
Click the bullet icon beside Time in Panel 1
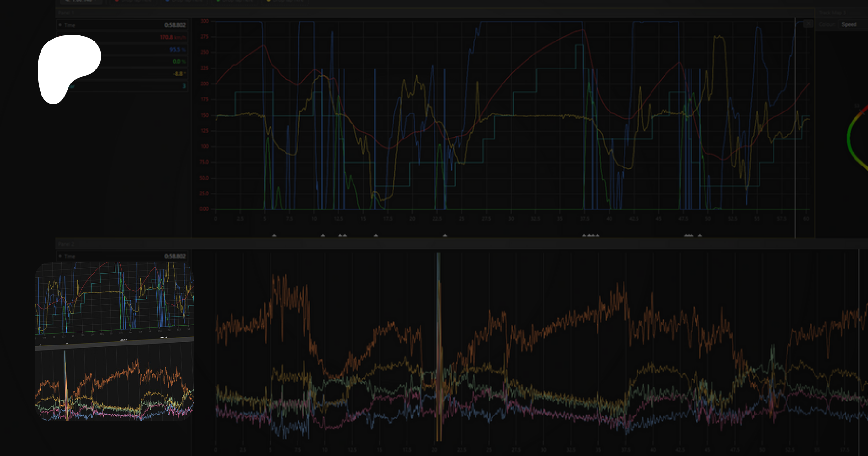pyautogui.click(x=60, y=25)
